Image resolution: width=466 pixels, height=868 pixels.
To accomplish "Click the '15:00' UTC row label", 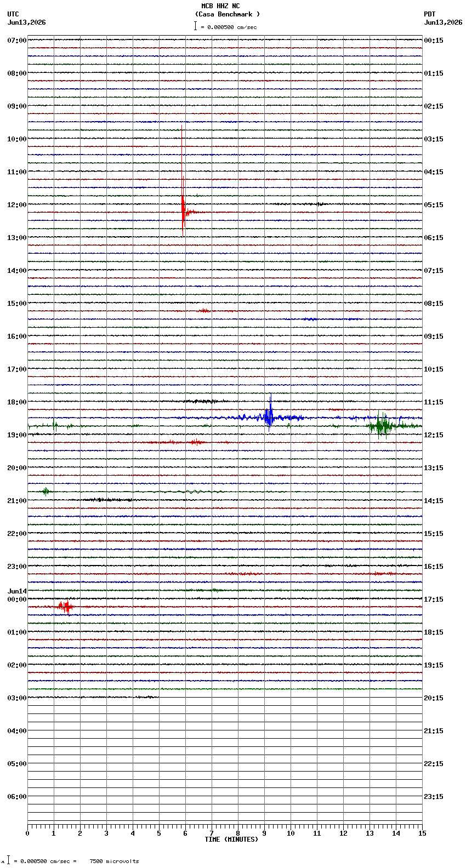I will (x=17, y=304).
